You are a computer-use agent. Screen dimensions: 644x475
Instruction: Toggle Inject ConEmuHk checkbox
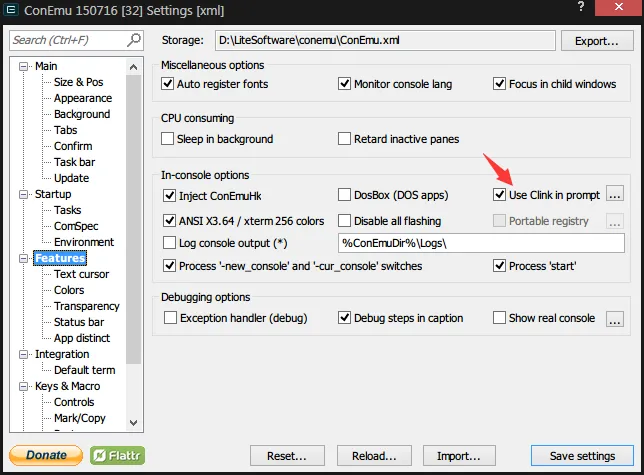point(169,195)
